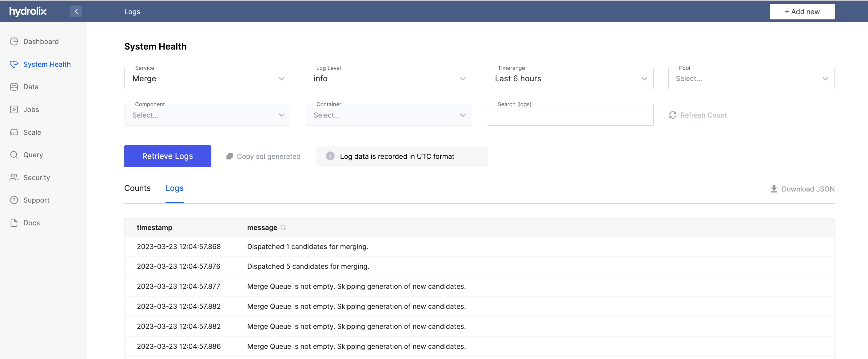Screen dimensions: 868x359
Task: Click the Search logs input field
Action: click(x=570, y=115)
